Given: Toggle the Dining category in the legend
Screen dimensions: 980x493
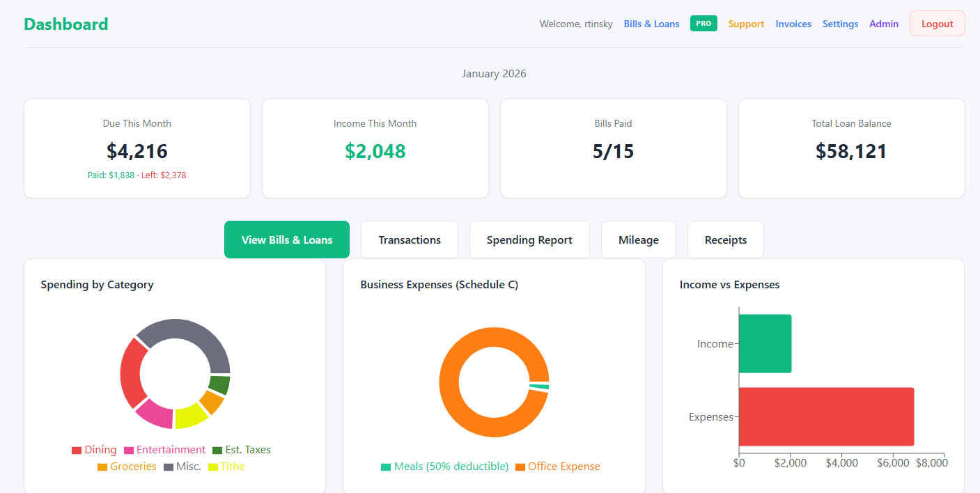Looking at the screenshot, I should (94, 449).
